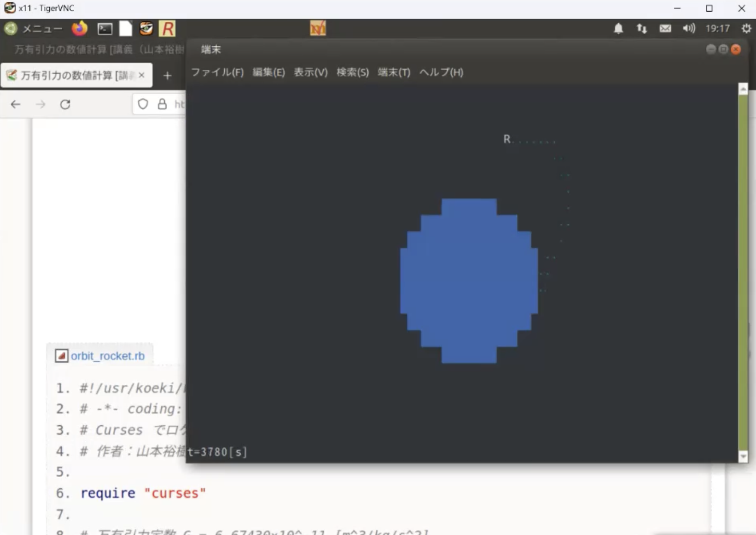Open the notification bell in the panel
The image size is (756, 535).
point(618,29)
